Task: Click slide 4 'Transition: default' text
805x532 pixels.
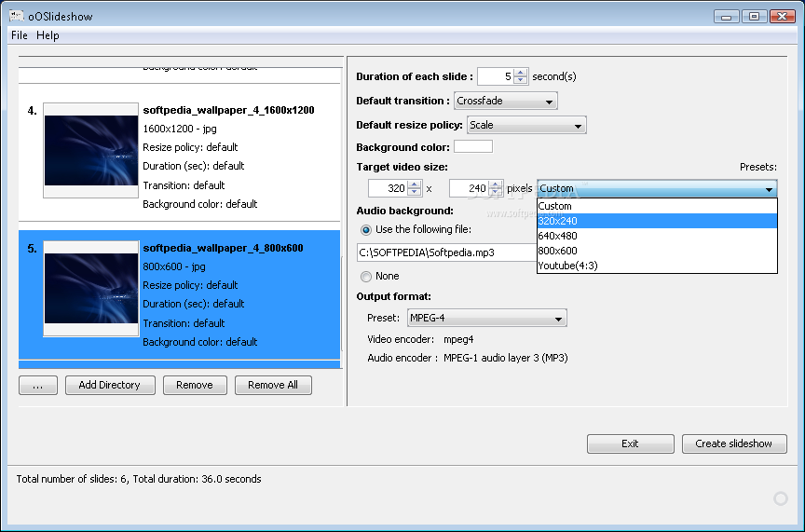Action: click(184, 185)
